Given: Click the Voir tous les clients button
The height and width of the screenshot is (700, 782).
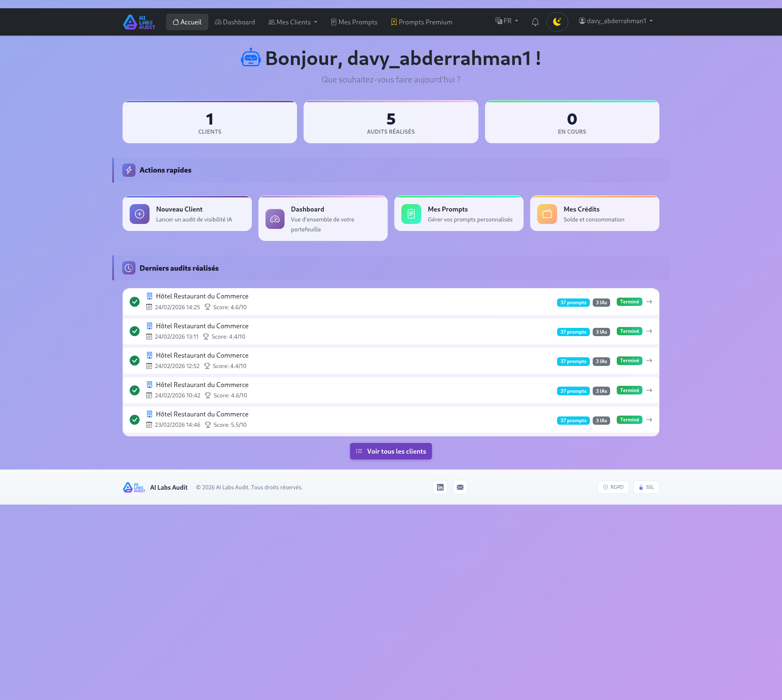Looking at the screenshot, I should [391, 451].
